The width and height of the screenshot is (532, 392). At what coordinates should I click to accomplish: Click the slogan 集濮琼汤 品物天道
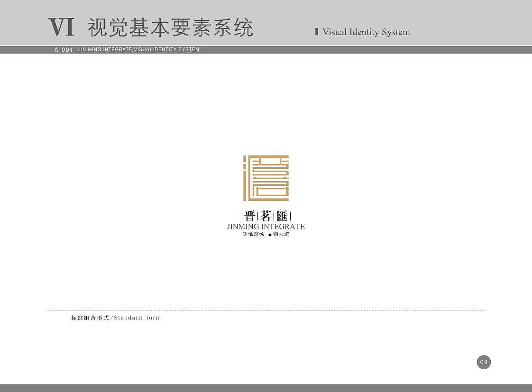click(266, 234)
